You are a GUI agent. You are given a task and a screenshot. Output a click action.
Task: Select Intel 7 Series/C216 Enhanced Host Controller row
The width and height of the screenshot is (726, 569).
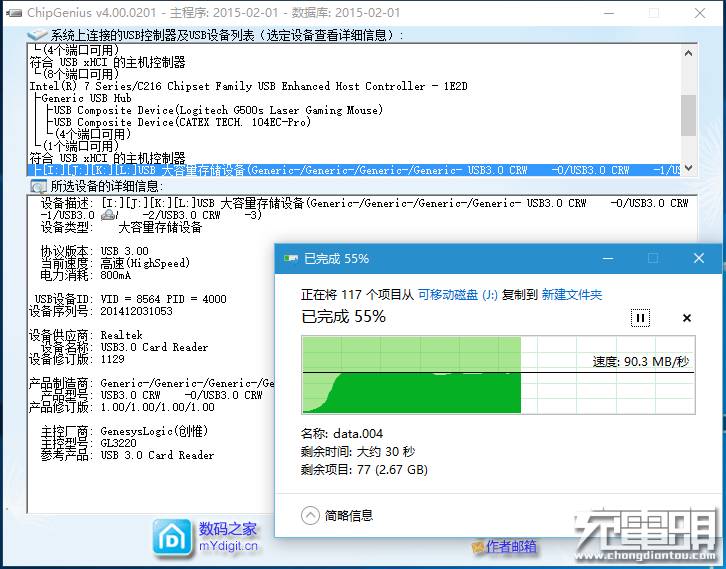[x=249, y=86]
